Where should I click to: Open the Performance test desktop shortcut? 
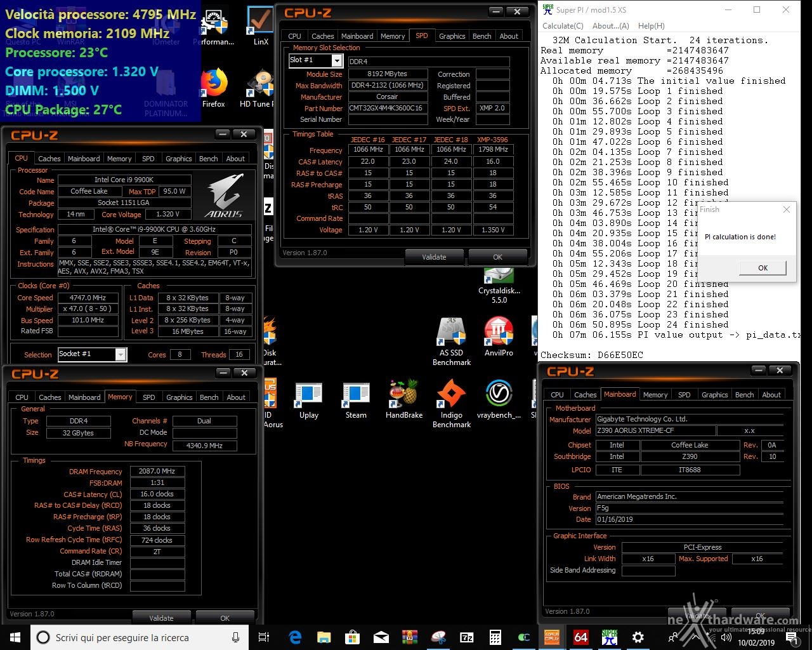tap(214, 27)
